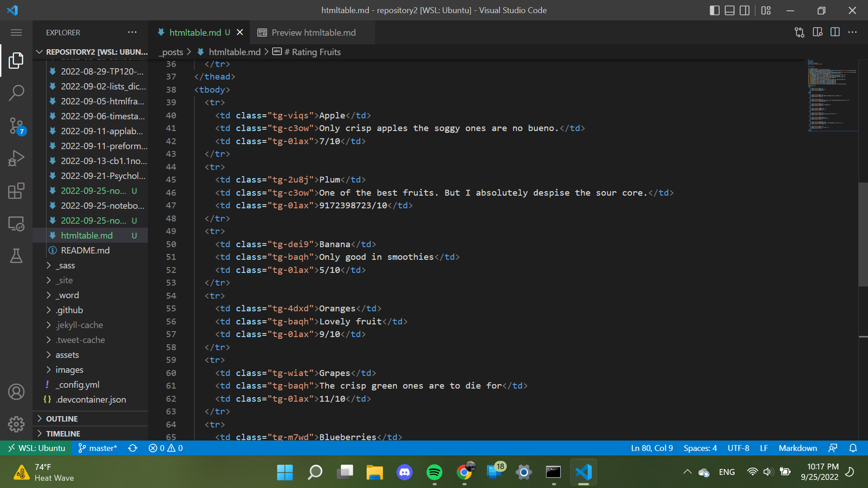Click the Open Changes editor icon
Viewport: 868px width, 488px height.
tap(799, 33)
